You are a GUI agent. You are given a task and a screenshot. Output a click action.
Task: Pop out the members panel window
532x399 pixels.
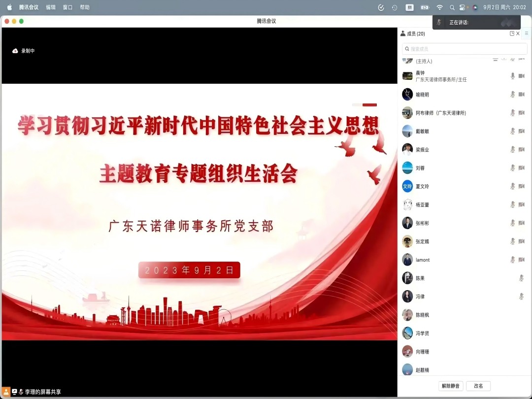pos(512,33)
